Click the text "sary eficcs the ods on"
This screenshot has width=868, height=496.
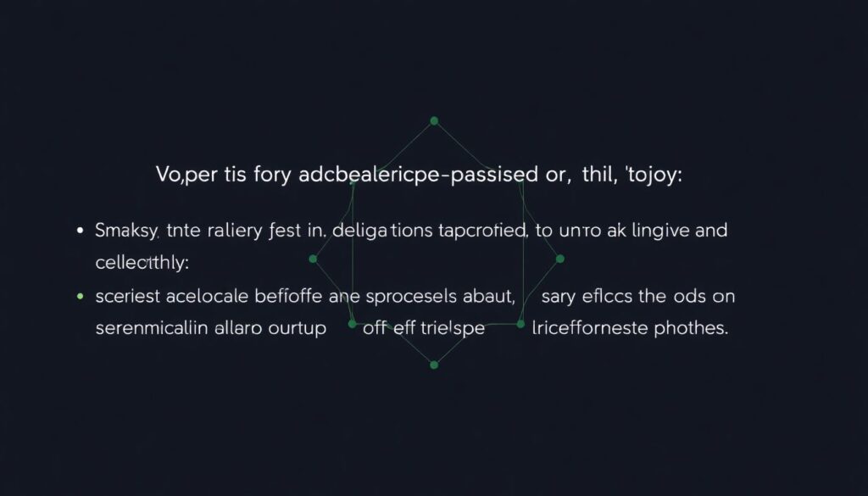pos(637,297)
